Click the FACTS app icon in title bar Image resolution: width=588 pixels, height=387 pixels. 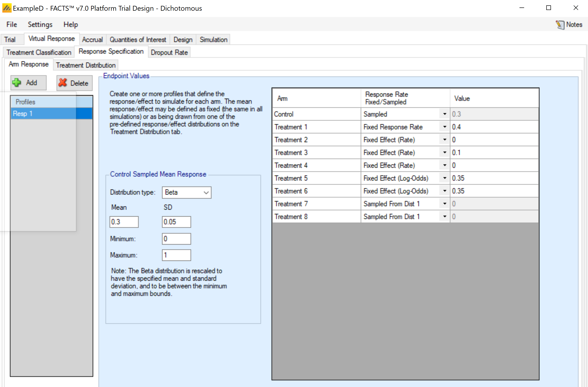tap(7, 8)
